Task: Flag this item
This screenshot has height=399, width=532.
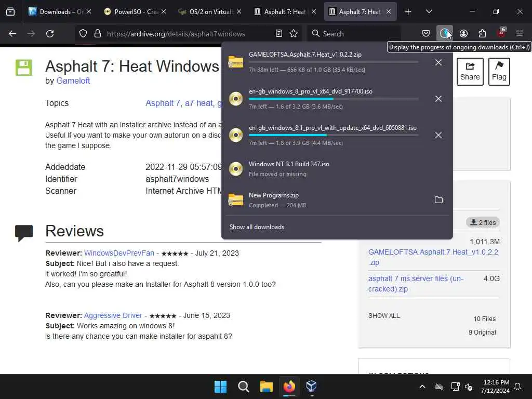Action: pos(499,72)
